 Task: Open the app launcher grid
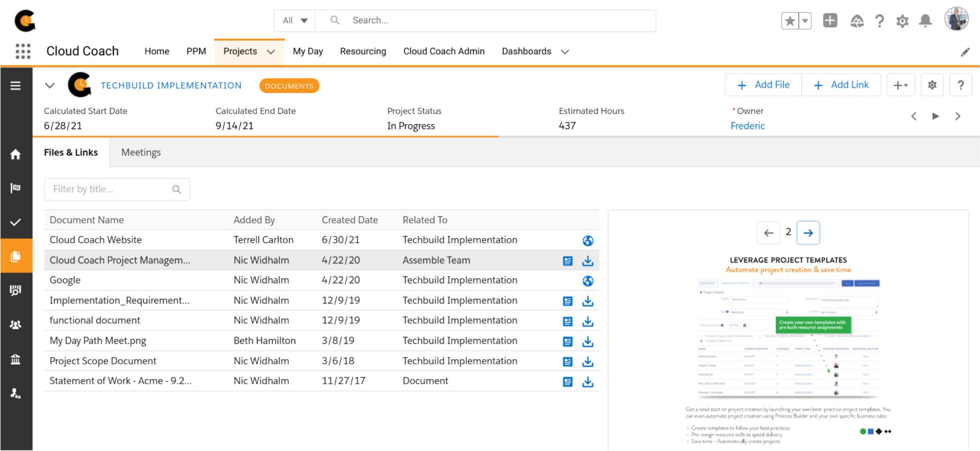[x=23, y=51]
